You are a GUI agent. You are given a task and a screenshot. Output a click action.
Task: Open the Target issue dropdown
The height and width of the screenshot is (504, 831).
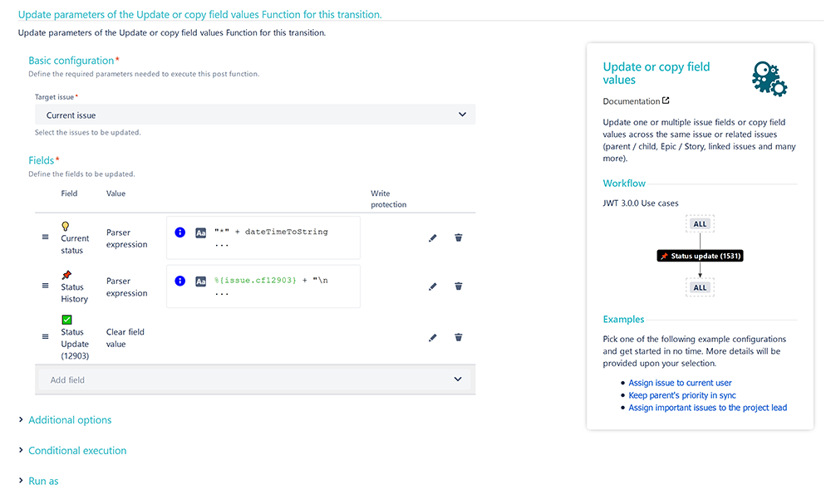tap(255, 115)
